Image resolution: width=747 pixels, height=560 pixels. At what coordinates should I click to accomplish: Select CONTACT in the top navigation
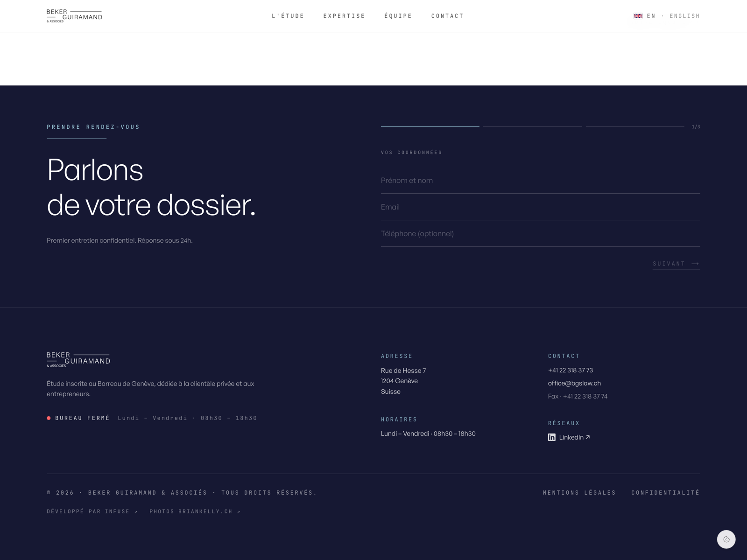point(447,16)
